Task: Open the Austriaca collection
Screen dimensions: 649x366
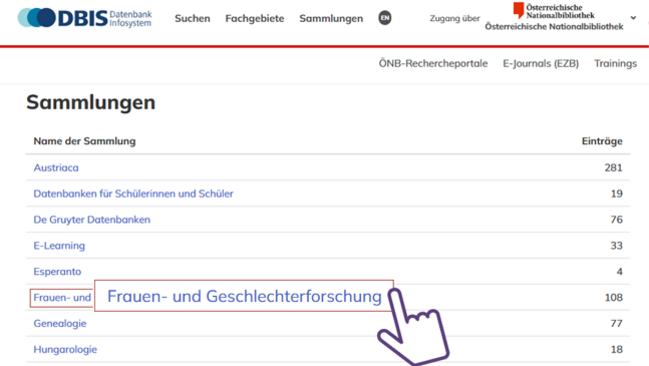Action: click(56, 168)
